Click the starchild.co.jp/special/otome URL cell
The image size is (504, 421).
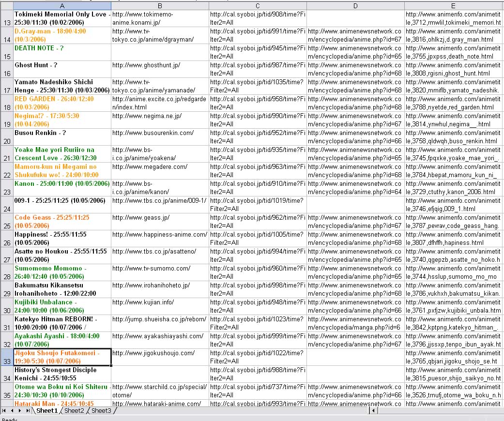pos(160,391)
